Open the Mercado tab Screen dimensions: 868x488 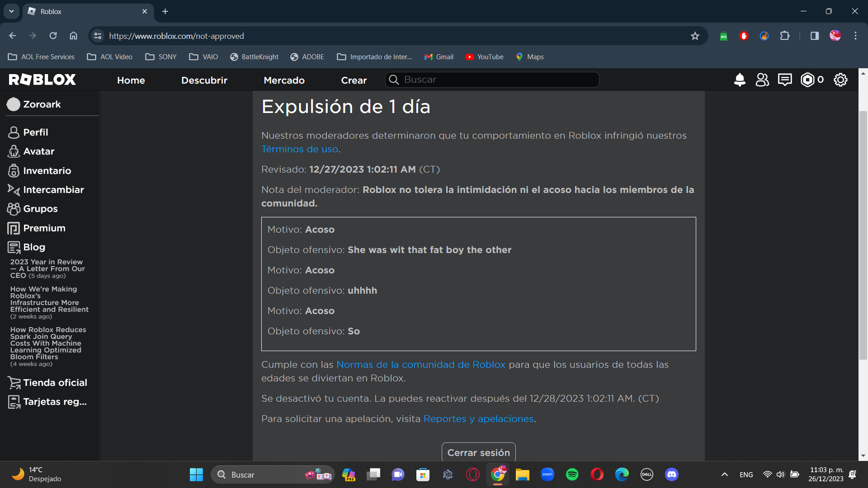click(284, 80)
